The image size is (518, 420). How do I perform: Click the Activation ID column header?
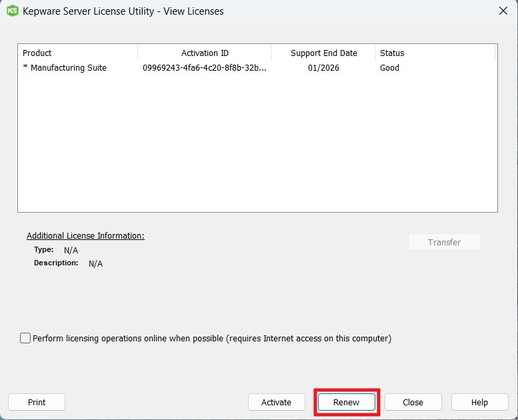pyautogui.click(x=205, y=53)
